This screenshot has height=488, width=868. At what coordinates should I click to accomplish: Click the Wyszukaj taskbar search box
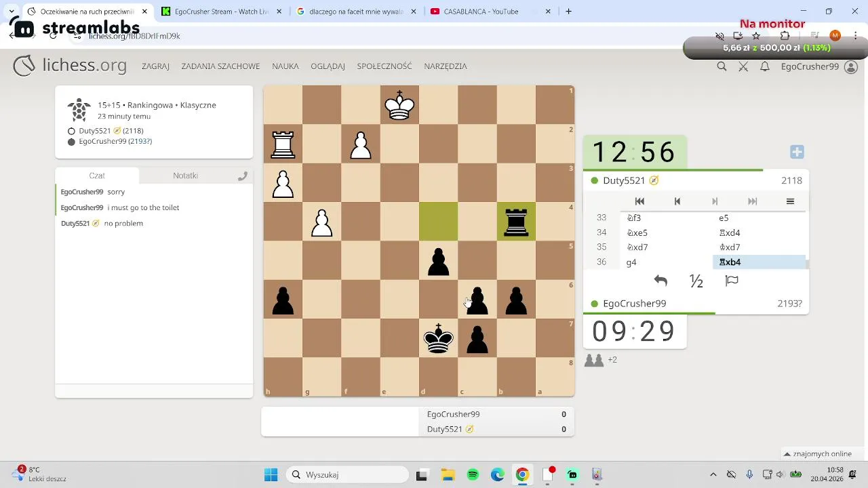pyautogui.click(x=347, y=474)
